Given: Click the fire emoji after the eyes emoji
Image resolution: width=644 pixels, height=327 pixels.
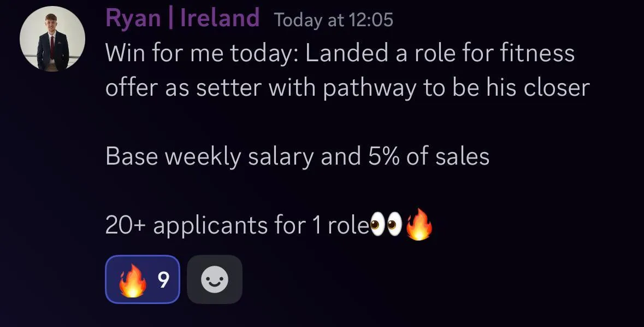Looking at the screenshot, I should [x=419, y=224].
